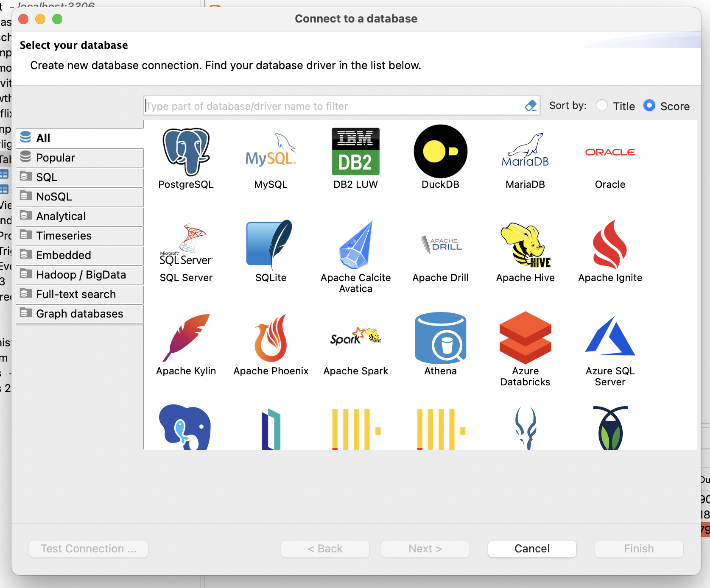
Task: Focus the database driver filter field
Action: pyautogui.click(x=333, y=106)
